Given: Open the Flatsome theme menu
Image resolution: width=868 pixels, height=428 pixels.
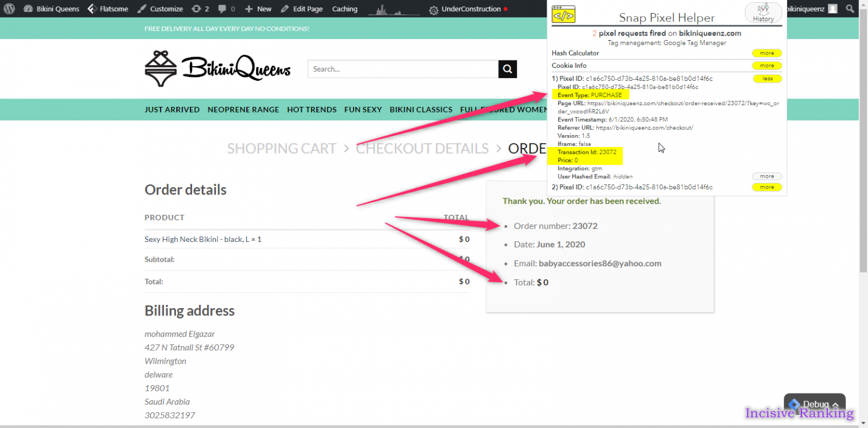Looking at the screenshot, I should coord(107,9).
